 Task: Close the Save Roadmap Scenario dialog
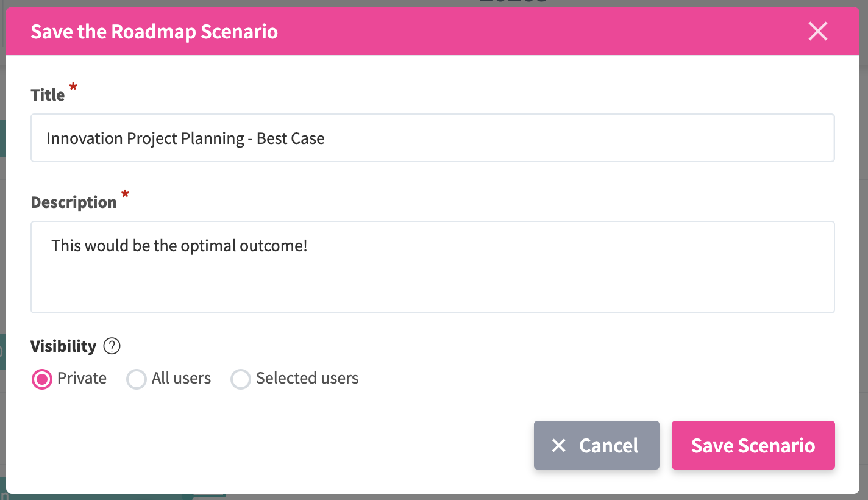[x=817, y=31]
